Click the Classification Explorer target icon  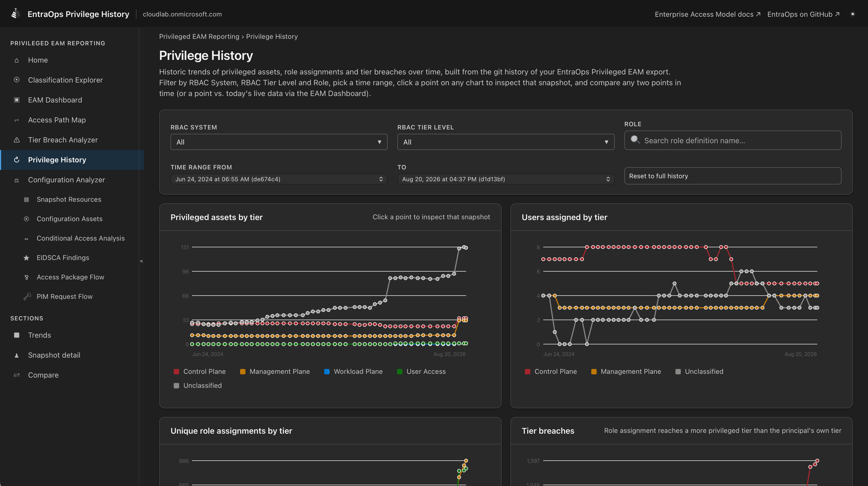(16, 80)
